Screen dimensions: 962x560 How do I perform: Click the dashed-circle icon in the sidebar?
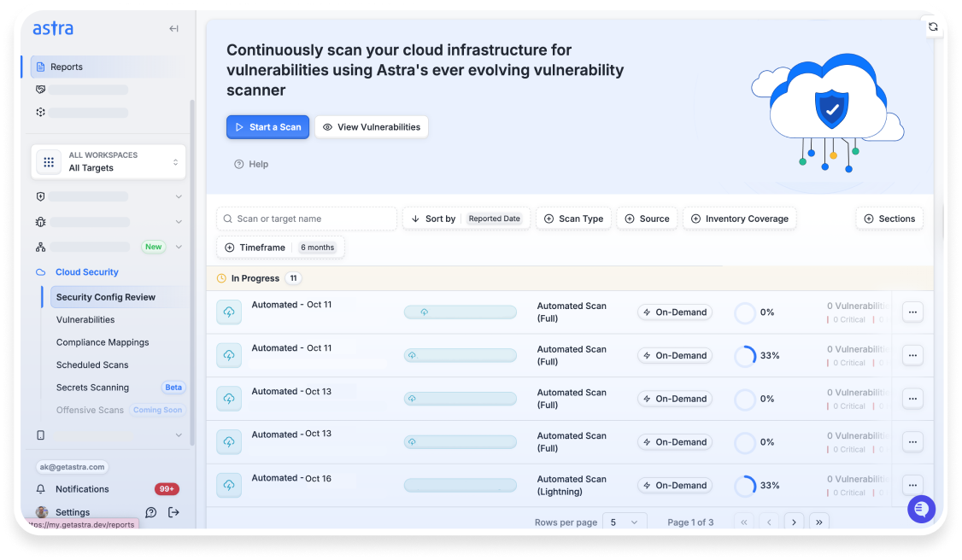point(40,112)
